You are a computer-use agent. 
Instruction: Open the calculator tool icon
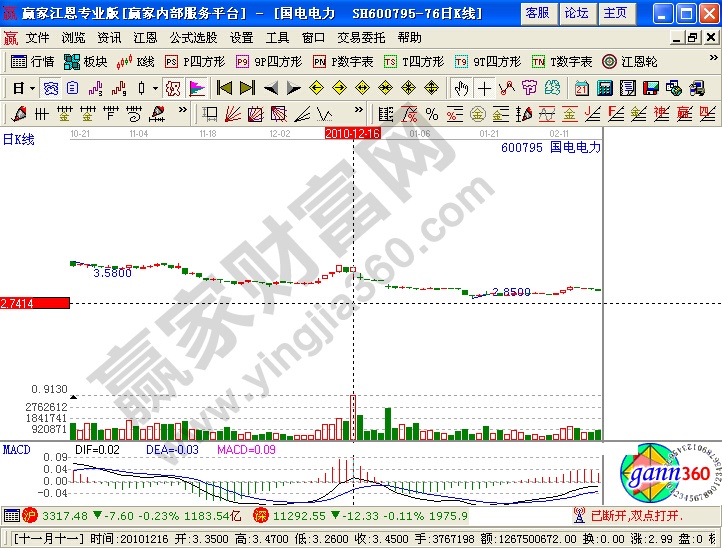[x=603, y=87]
